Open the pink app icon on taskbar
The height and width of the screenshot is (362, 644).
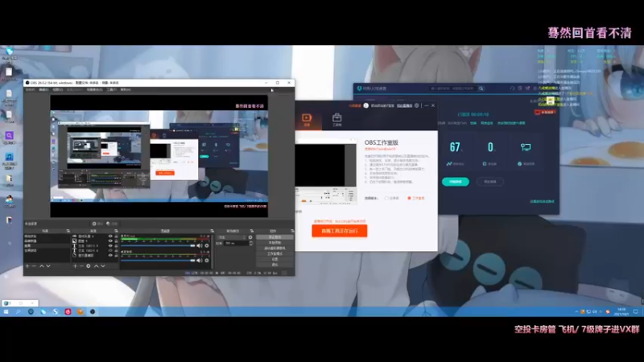tap(68, 312)
